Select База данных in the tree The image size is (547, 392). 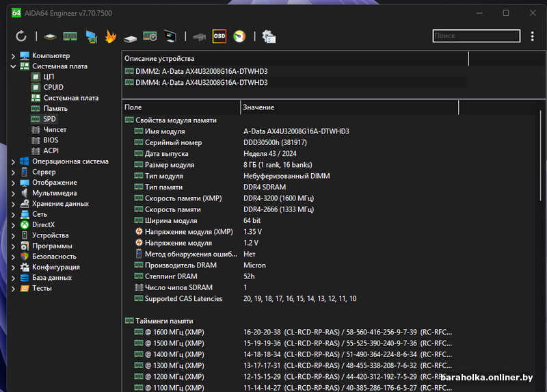(x=52, y=278)
